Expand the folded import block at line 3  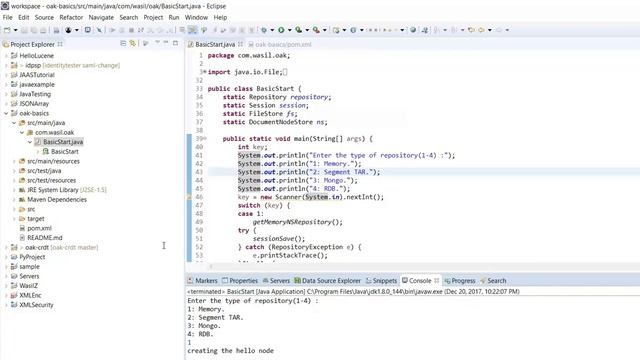tap(204, 72)
